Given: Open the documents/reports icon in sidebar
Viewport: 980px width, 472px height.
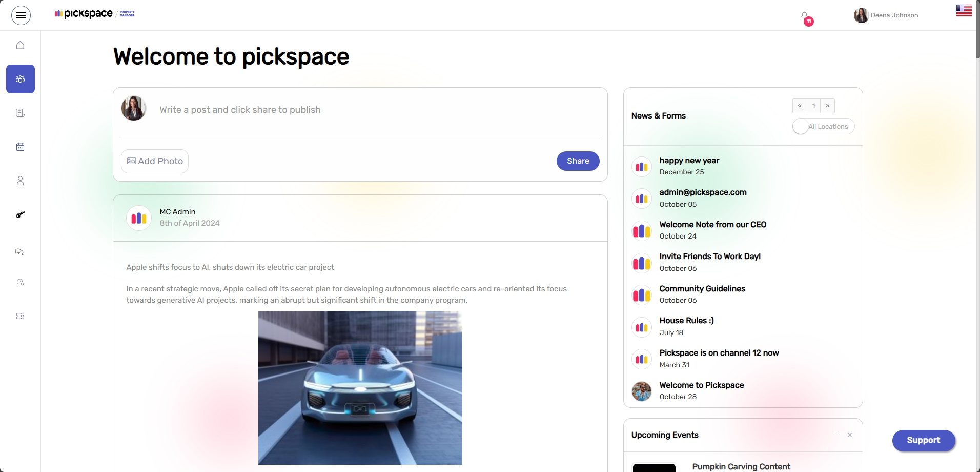Looking at the screenshot, I should coord(20,112).
